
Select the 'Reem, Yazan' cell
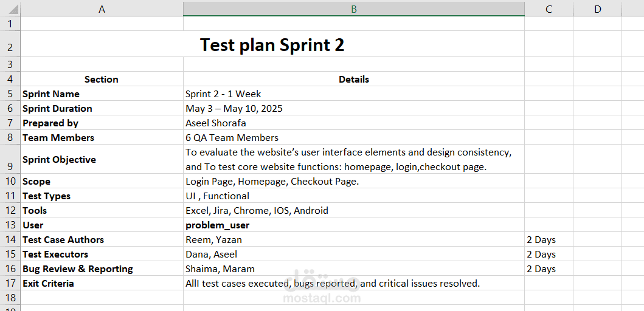[x=354, y=239]
